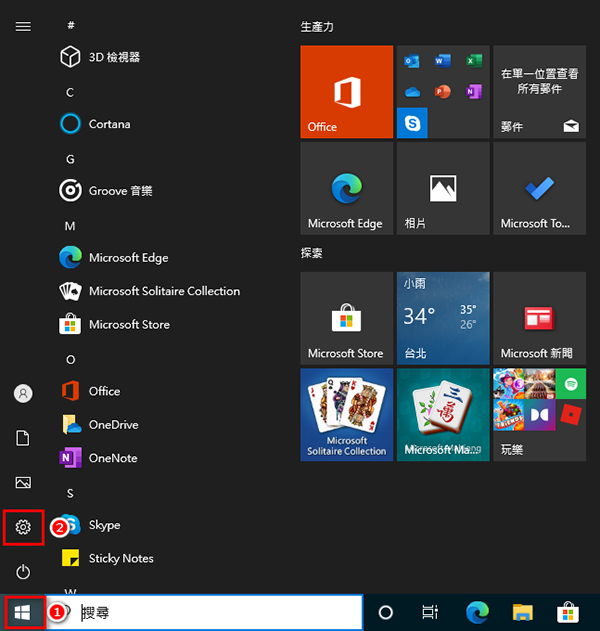This screenshot has width=600, height=631.
Task: Open Microsoft Solitaire Collection tile
Action: point(346,415)
